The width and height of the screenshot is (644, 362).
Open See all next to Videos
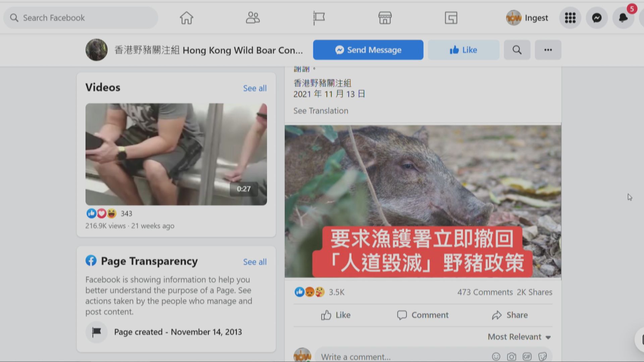[x=255, y=88]
